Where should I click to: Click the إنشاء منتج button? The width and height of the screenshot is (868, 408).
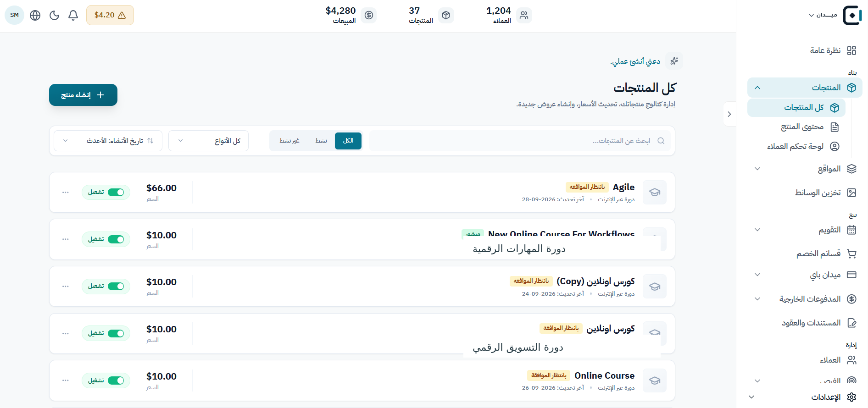83,95
